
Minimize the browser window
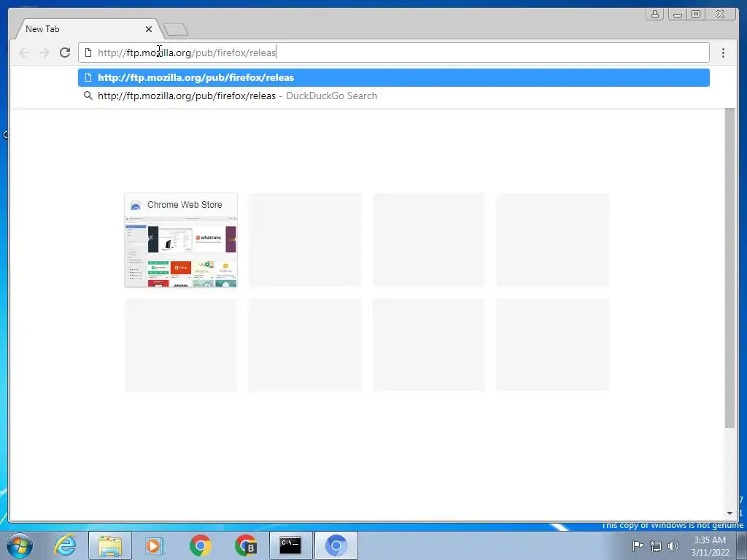[677, 14]
